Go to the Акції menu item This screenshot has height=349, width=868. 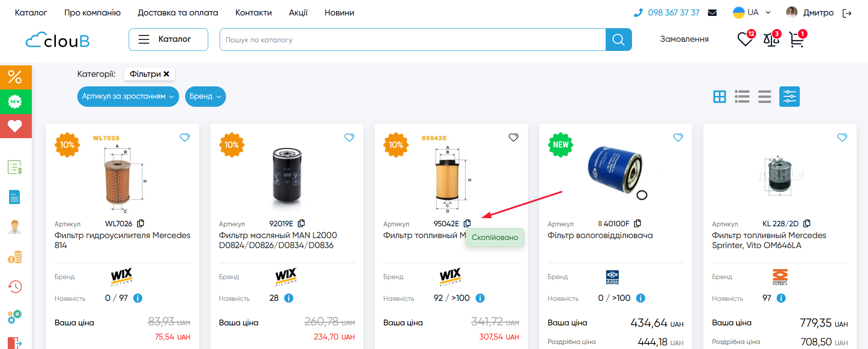coord(298,13)
